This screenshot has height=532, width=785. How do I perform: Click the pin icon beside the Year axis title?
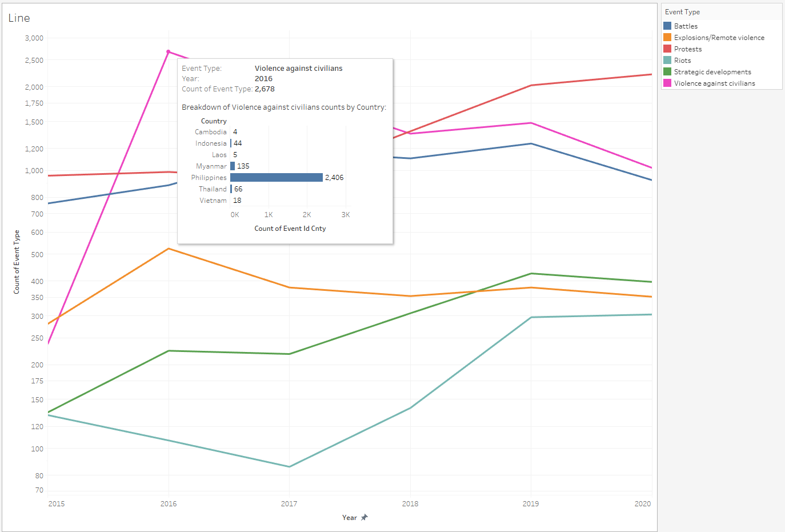tap(365, 517)
